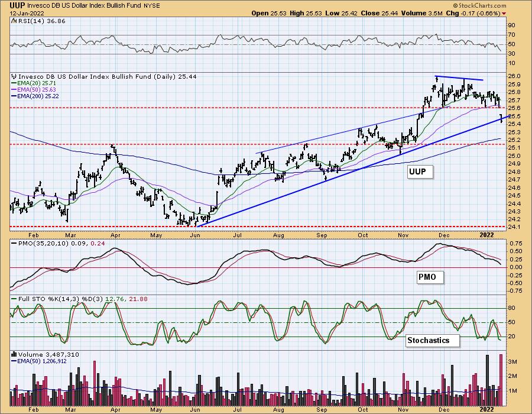The height and width of the screenshot is (414, 532).
Task: Click the red down arrow next to Chg
Action: click(x=504, y=14)
